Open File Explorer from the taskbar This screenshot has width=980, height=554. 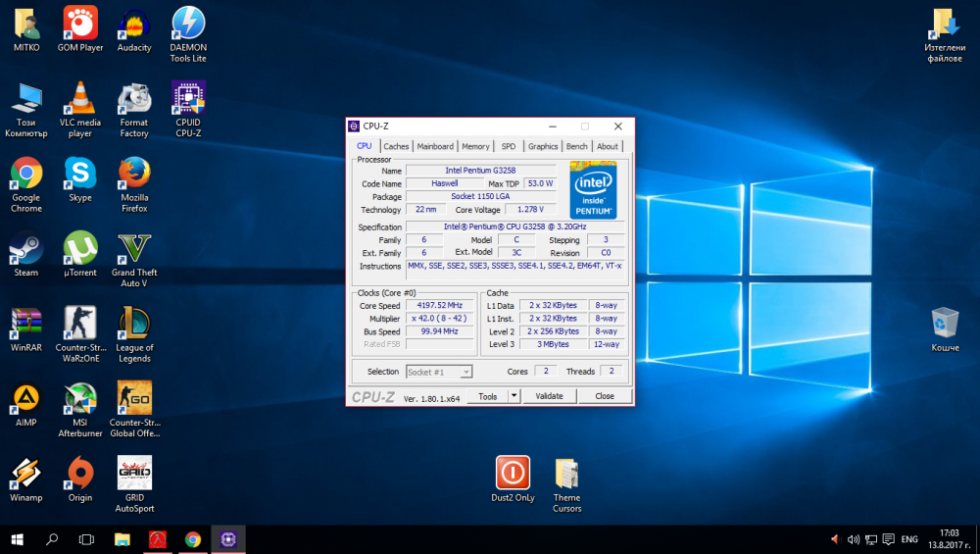[122, 539]
